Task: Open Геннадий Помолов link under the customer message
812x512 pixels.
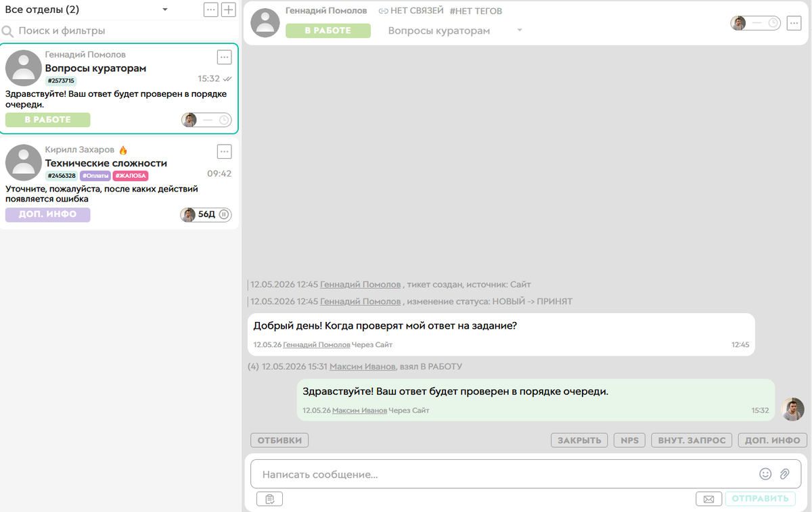Action: [x=317, y=345]
